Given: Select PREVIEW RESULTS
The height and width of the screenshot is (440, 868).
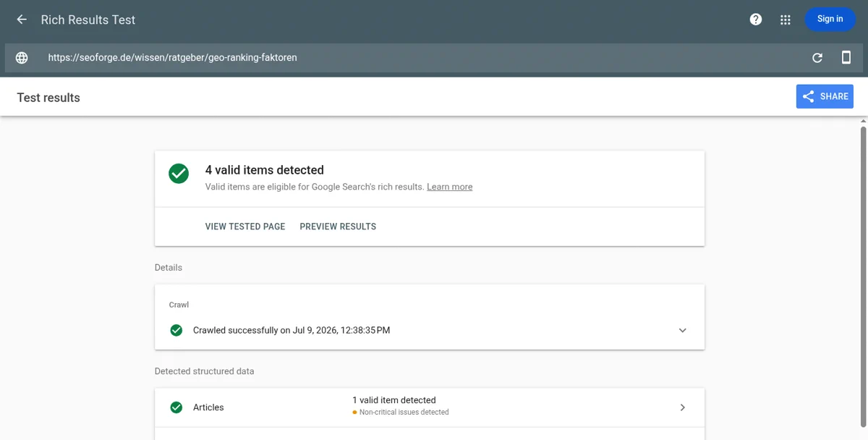Looking at the screenshot, I should click(338, 227).
